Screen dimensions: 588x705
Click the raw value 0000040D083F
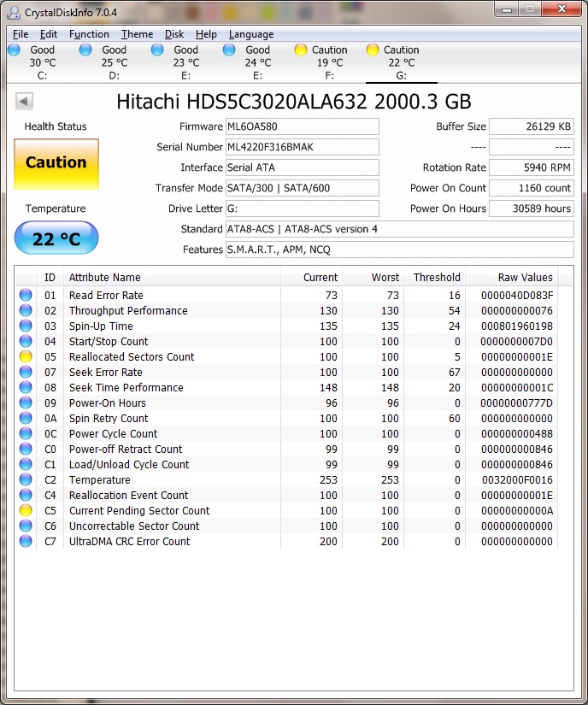point(517,296)
